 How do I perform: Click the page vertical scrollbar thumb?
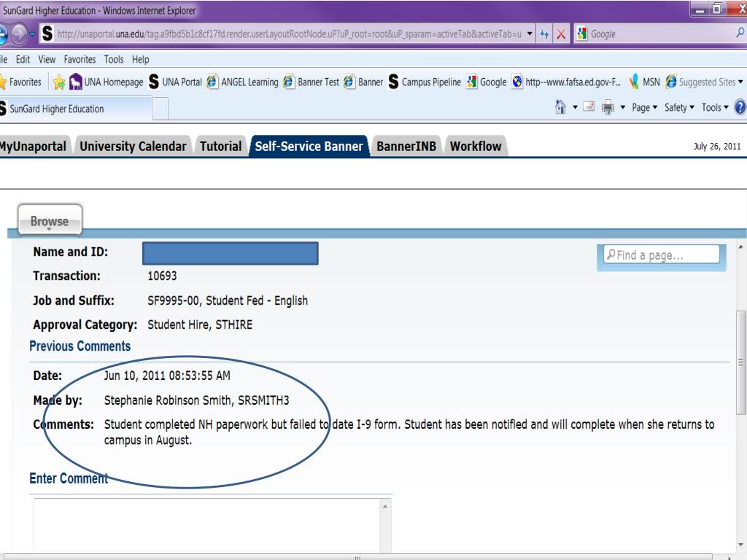click(x=741, y=362)
